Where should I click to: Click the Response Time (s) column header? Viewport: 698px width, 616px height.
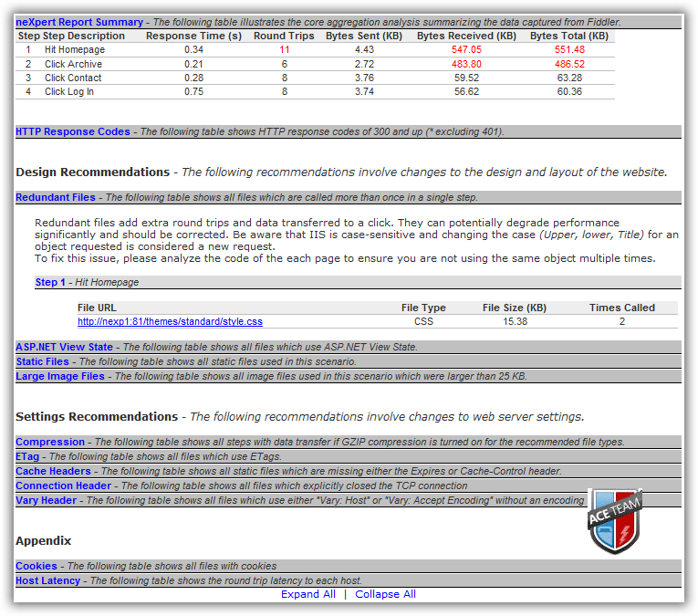(193, 37)
